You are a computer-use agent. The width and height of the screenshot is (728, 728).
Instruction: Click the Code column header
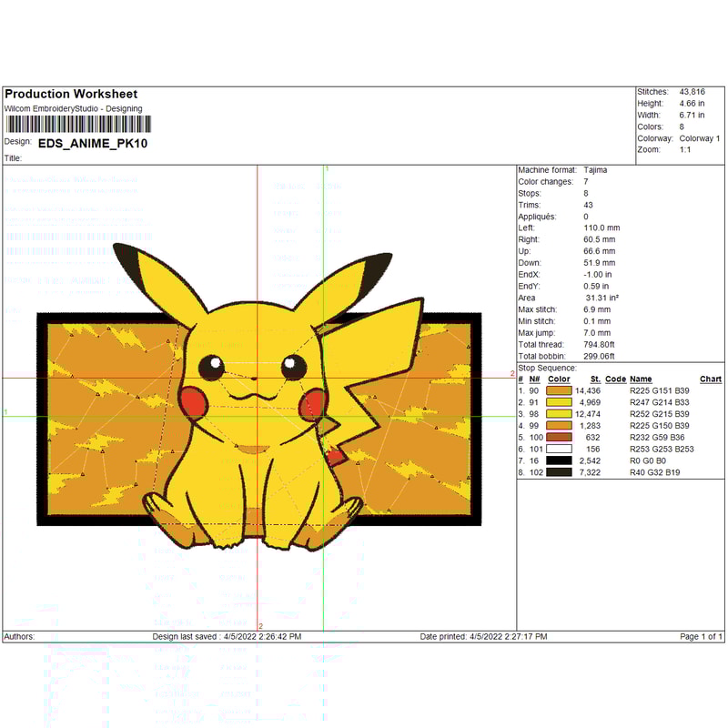pyautogui.click(x=615, y=379)
